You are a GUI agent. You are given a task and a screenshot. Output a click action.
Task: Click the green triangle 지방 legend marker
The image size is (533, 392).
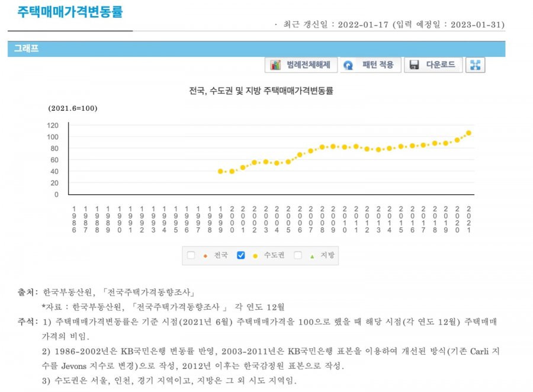pyautogui.click(x=312, y=256)
